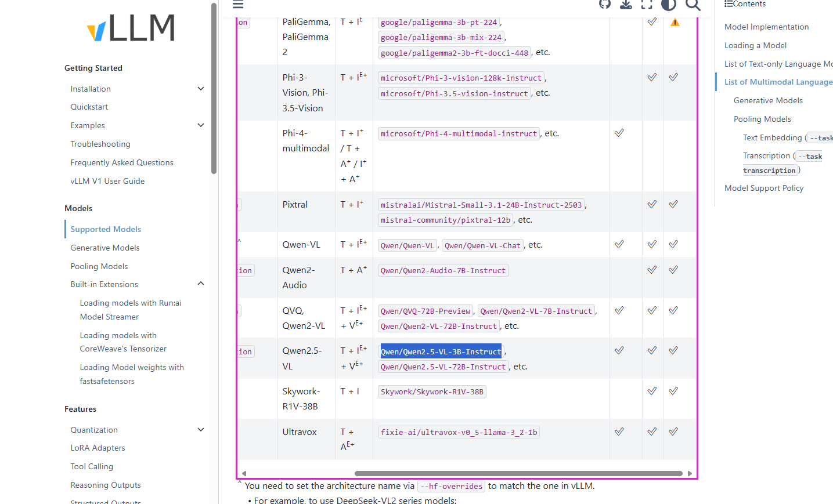Click the left arrow of the table scrollbar

coord(244,474)
